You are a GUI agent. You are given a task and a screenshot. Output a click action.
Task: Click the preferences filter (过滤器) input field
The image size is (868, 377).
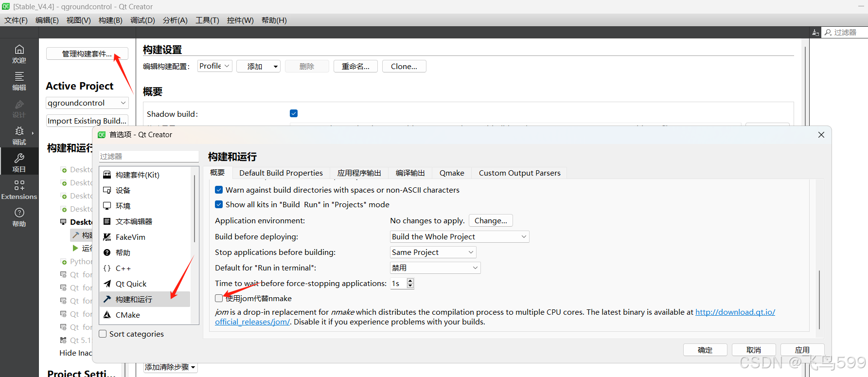[149, 156]
